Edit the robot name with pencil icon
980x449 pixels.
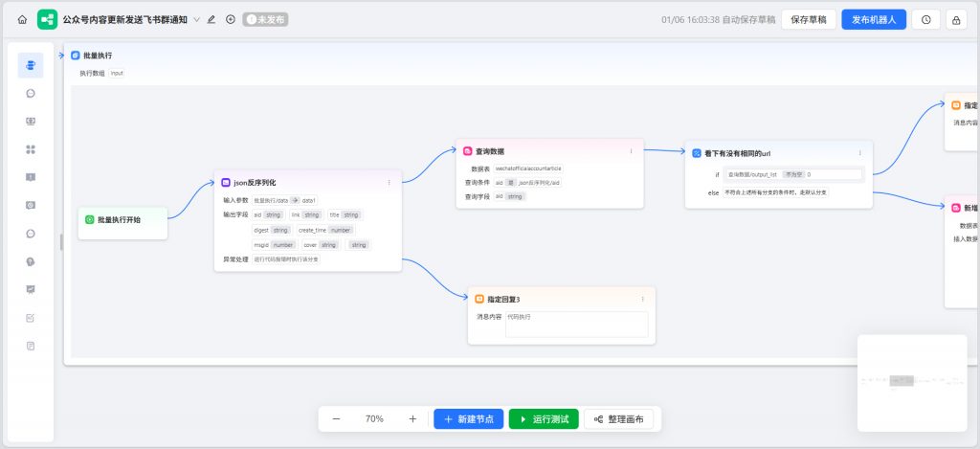[x=212, y=19]
